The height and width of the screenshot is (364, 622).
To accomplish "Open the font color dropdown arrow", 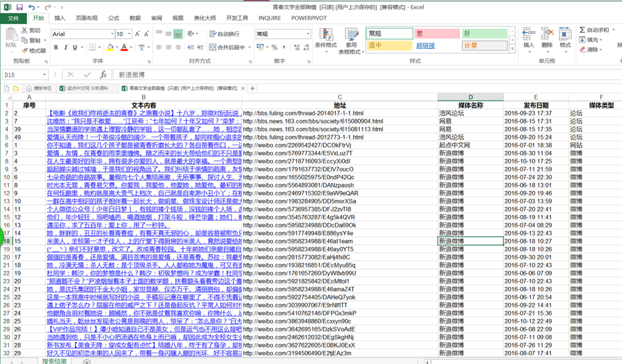I will (x=131, y=47).
